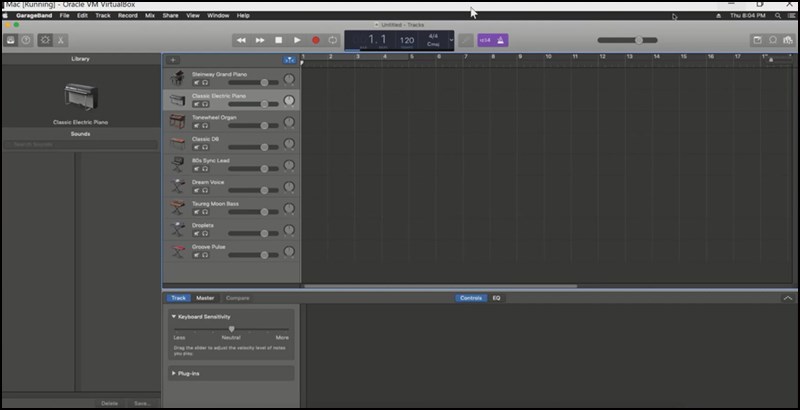This screenshot has width=800, height=410.
Task: Switch to the Master tab
Action: [x=205, y=298]
